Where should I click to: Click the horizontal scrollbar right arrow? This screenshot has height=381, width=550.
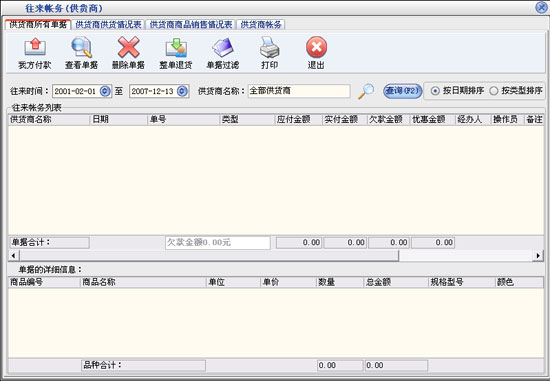pyautogui.click(x=538, y=256)
